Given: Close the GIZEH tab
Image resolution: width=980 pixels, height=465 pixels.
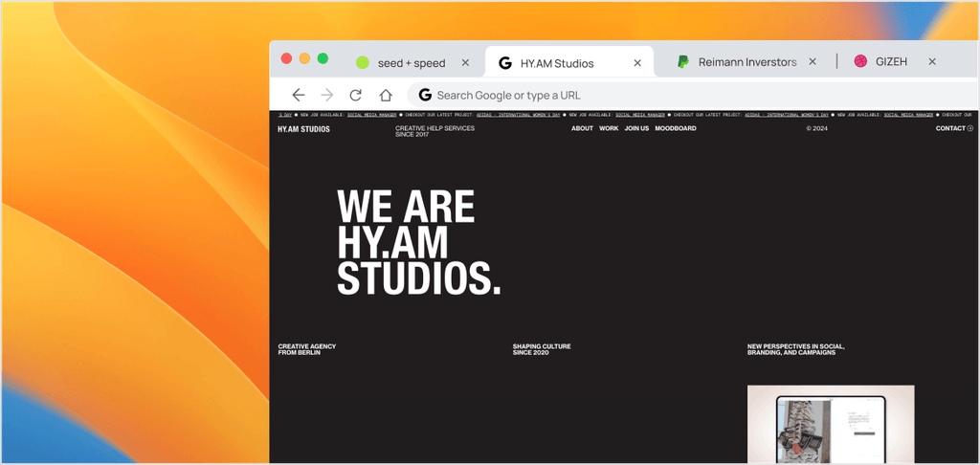Looking at the screenshot, I should tap(932, 62).
